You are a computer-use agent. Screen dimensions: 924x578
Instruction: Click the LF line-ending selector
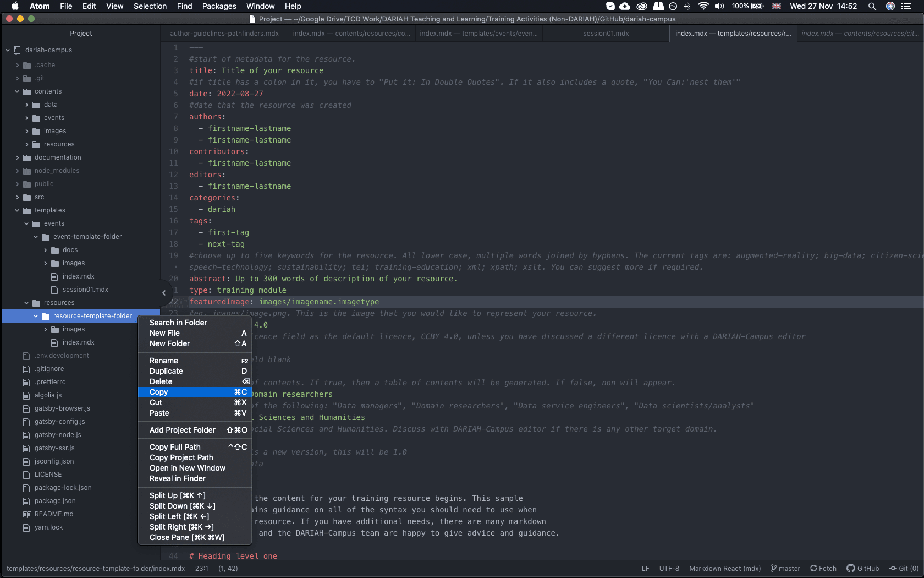coord(645,568)
